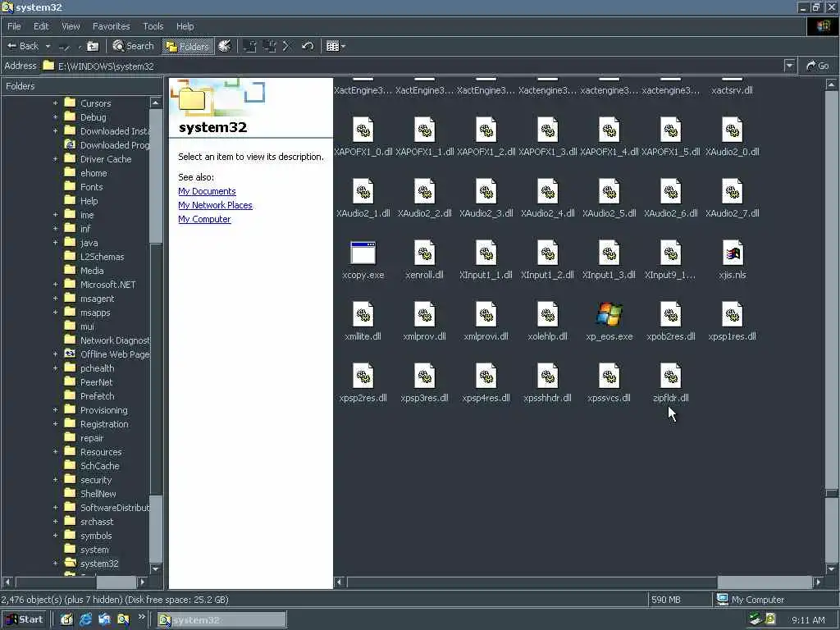Expand the quick launch chevron
The width and height of the screenshot is (840, 630).
click(141, 618)
